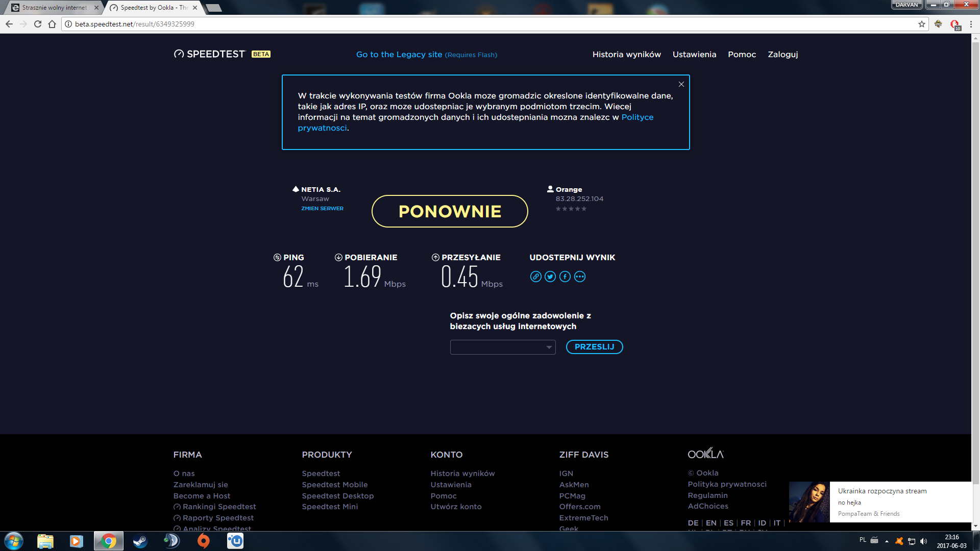
Task: Click the copy link share icon
Action: click(535, 277)
